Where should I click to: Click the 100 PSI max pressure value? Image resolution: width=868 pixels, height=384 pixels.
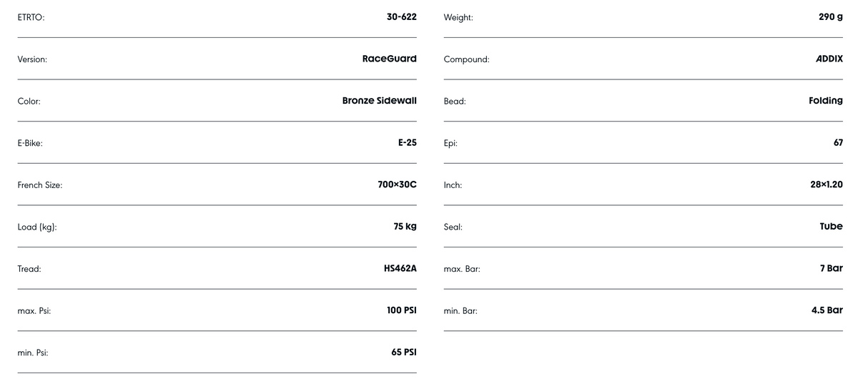click(x=402, y=310)
